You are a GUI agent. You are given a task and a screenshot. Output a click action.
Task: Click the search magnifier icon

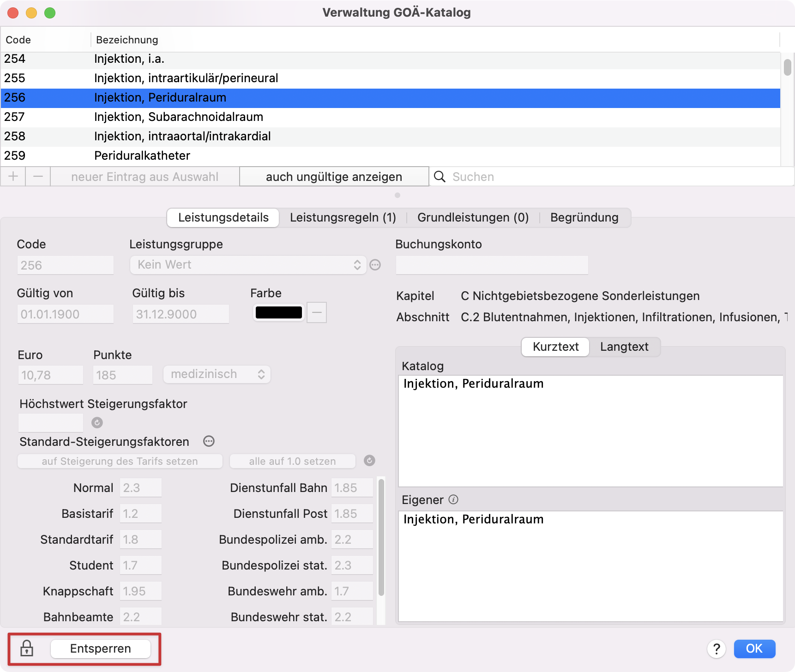(440, 176)
